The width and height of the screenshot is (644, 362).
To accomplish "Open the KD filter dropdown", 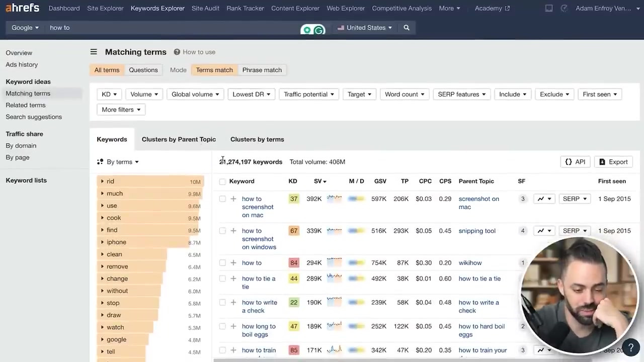I will 109,95.
